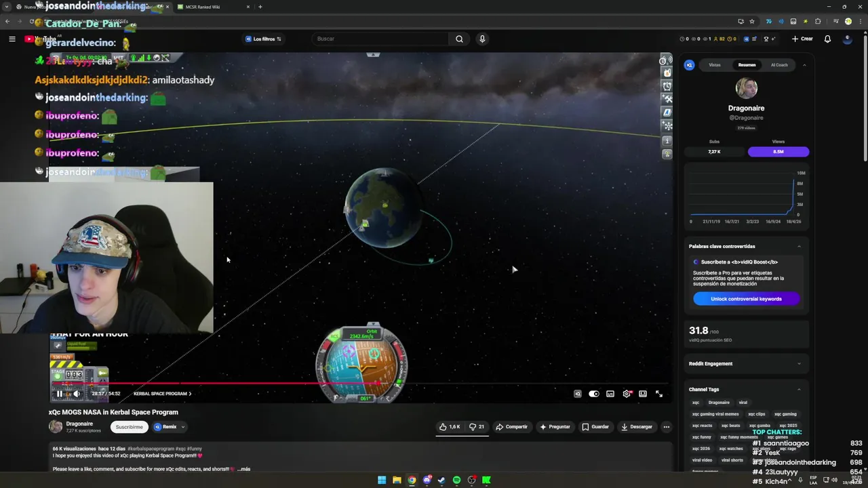The height and width of the screenshot is (488, 868).
Task: Open File Explorer from the taskbar
Action: tap(397, 480)
